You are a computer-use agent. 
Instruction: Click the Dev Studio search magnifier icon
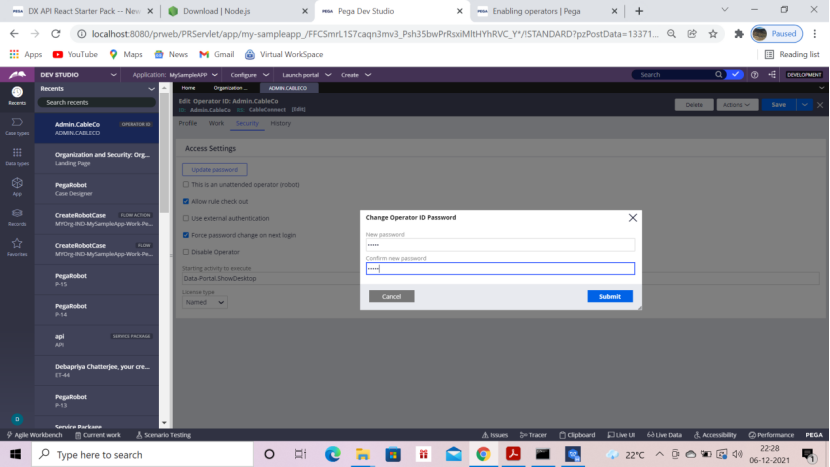[718, 75]
